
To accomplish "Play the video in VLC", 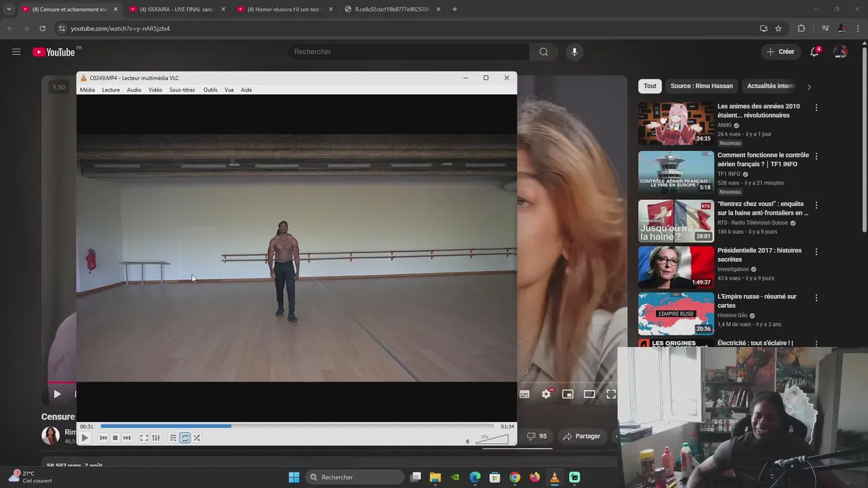I will pyautogui.click(x=85, y=438).
